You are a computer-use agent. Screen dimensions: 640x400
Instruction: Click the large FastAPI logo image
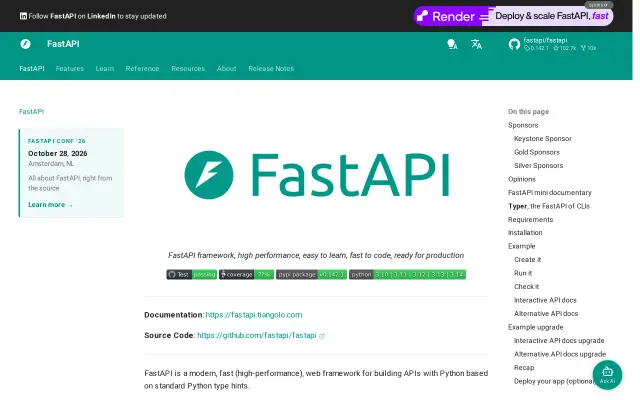[x=317, y=175]
